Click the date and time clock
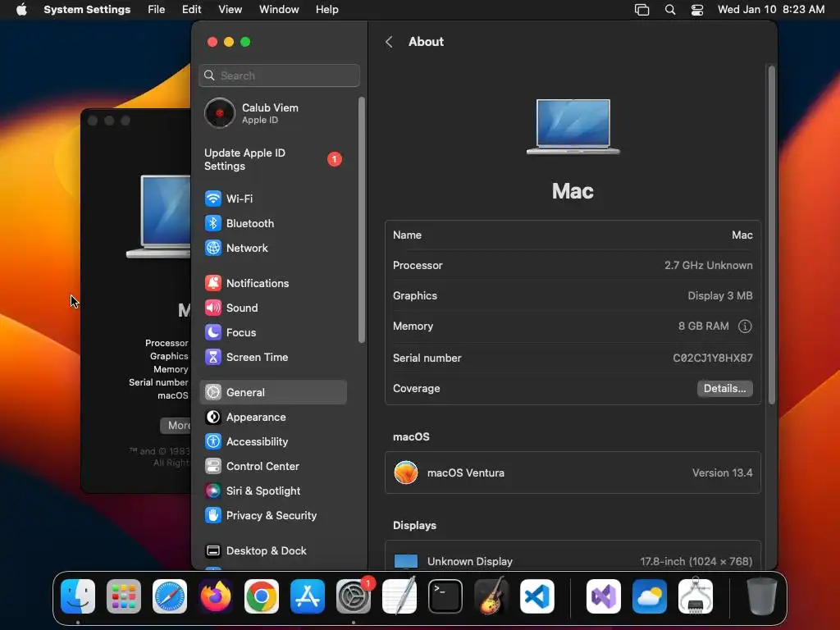Viewport: 840px width, 630px height. click(770, 10)
